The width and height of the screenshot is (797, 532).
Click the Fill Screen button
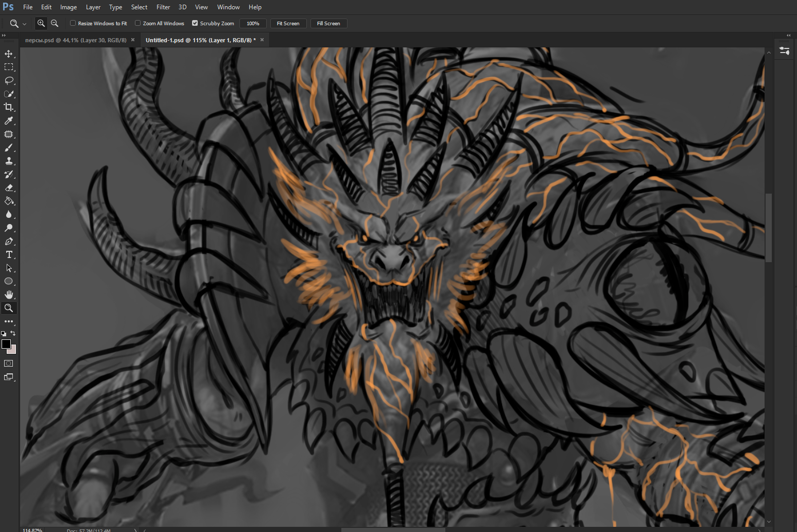[328, 23]
